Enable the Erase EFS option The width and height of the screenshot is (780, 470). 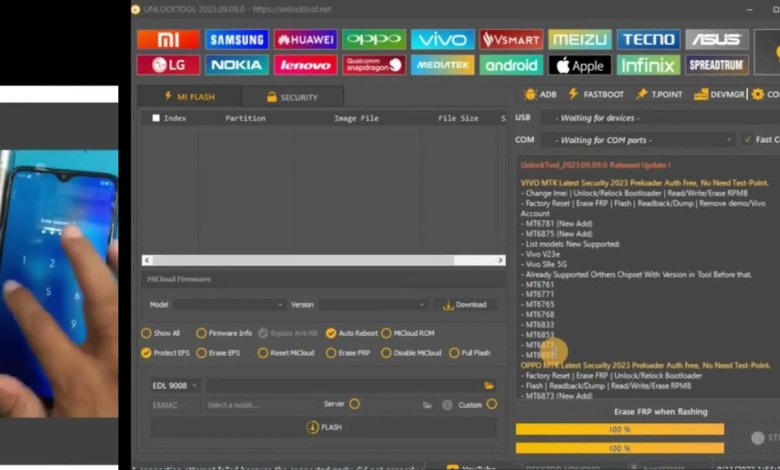218,353
